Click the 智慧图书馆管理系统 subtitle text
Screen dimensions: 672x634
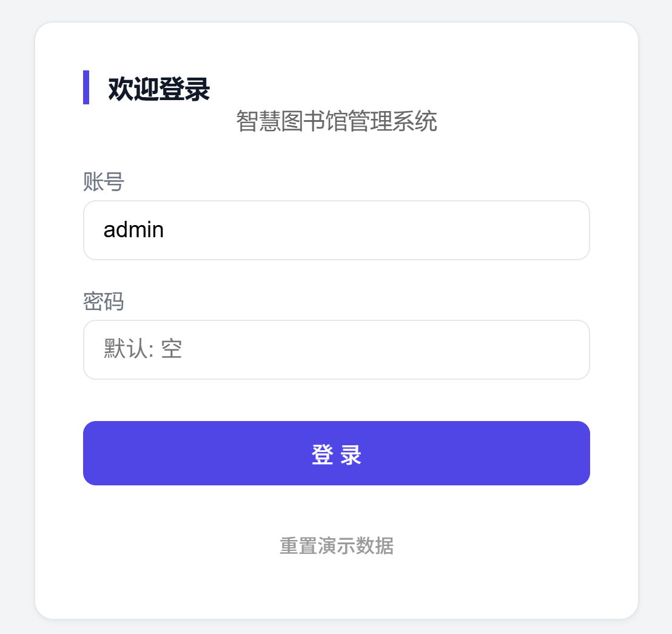coord(336,121)
